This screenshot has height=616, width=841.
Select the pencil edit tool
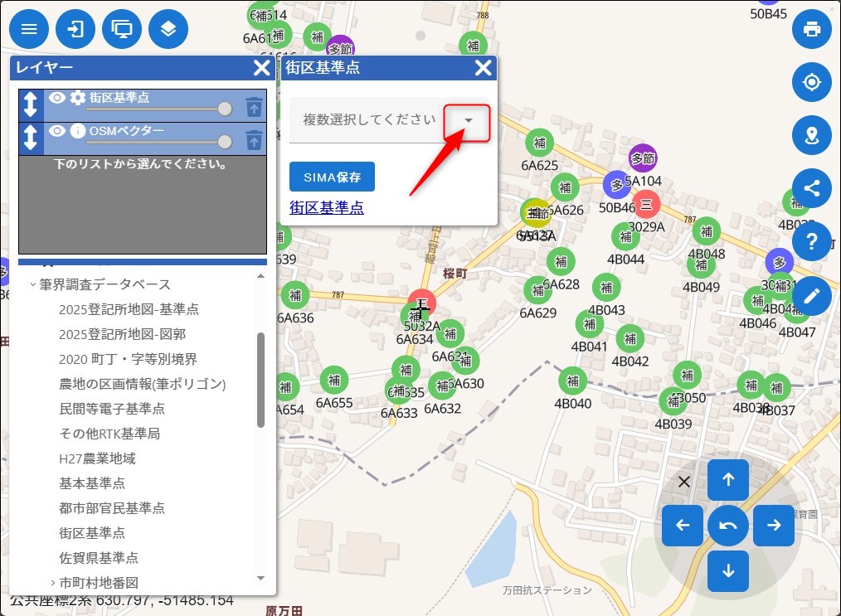[x=811, y=294]
